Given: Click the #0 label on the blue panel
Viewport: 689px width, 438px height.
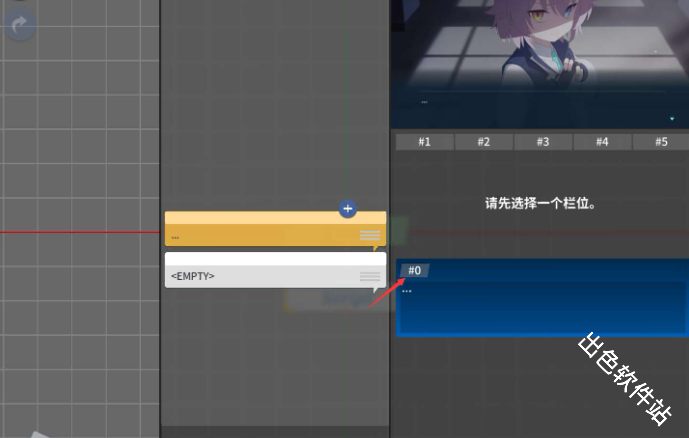Looking at the screenshot, I should coord(414,270).
